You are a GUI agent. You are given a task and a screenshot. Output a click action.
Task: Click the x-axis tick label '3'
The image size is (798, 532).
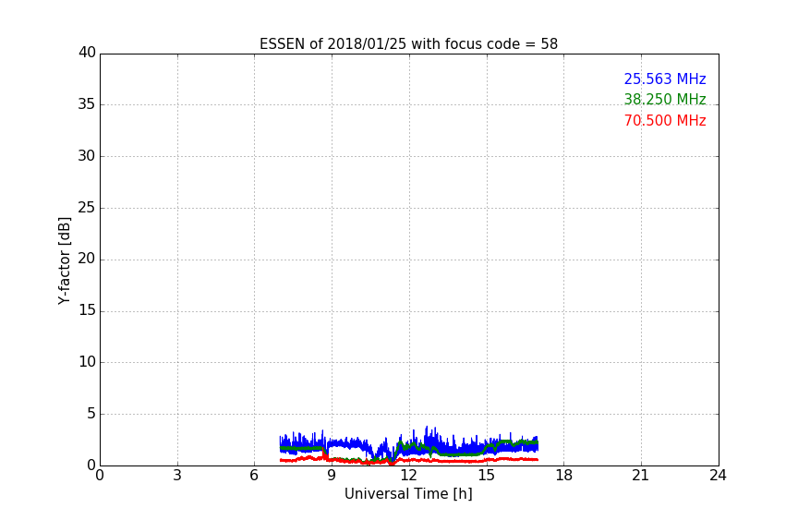point(177,476)
